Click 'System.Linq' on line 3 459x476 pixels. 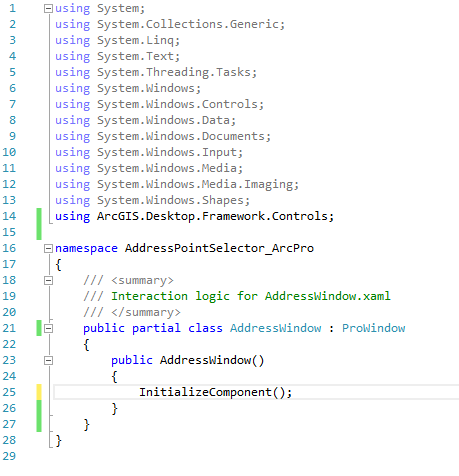click(136, 40)
